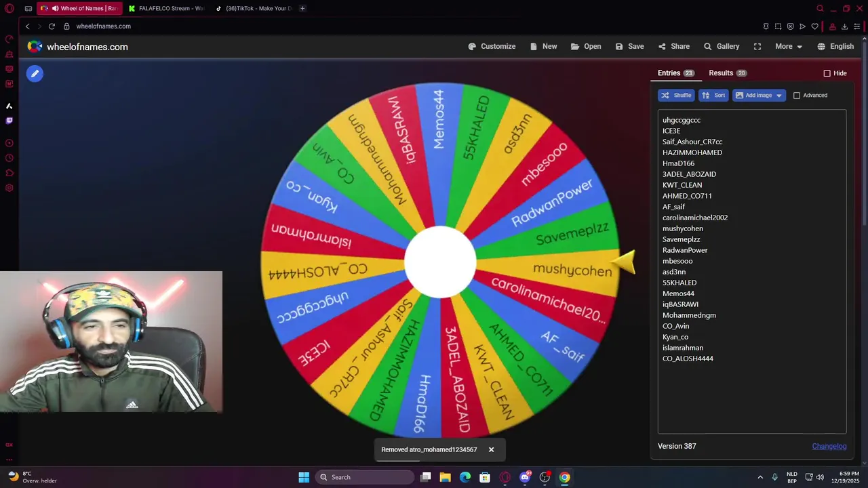The image size is (868, 488).
Task: Open Chrome from the taskbar
Action: [x=564, y=477]
